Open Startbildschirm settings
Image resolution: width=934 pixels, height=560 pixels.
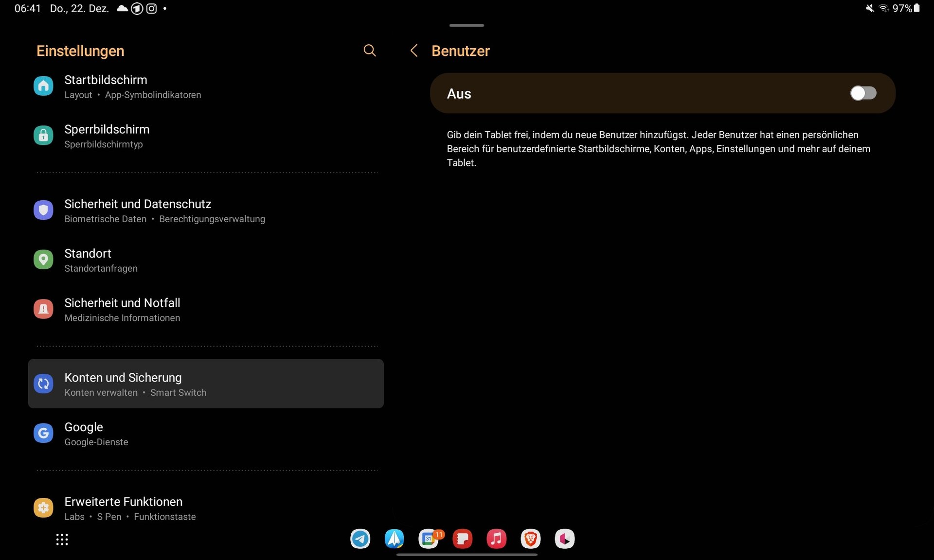click(106, 86)
